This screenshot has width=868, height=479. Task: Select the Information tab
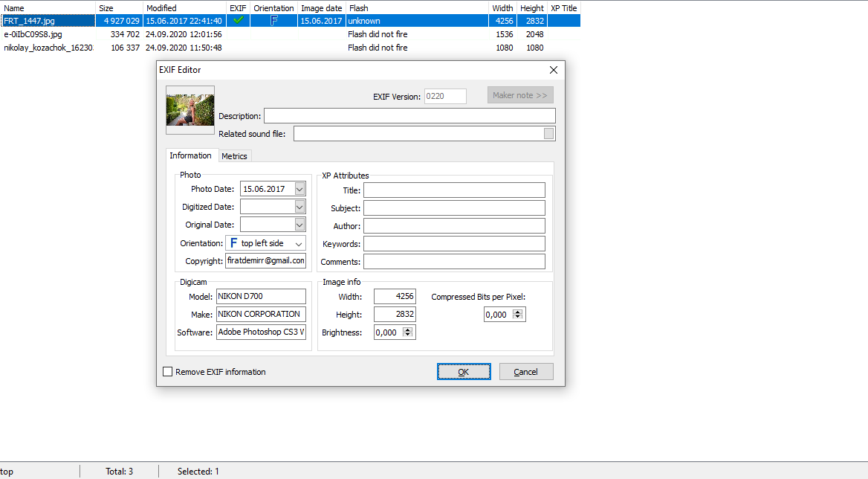[x=190, y=155]
